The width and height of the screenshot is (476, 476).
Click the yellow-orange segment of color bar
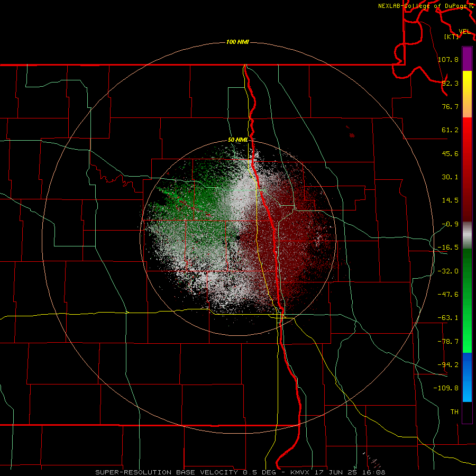coord(467,94)
